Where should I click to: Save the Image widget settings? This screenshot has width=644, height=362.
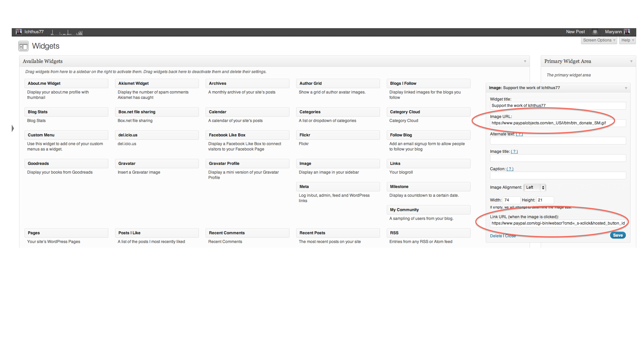click(x=618, y=235)
